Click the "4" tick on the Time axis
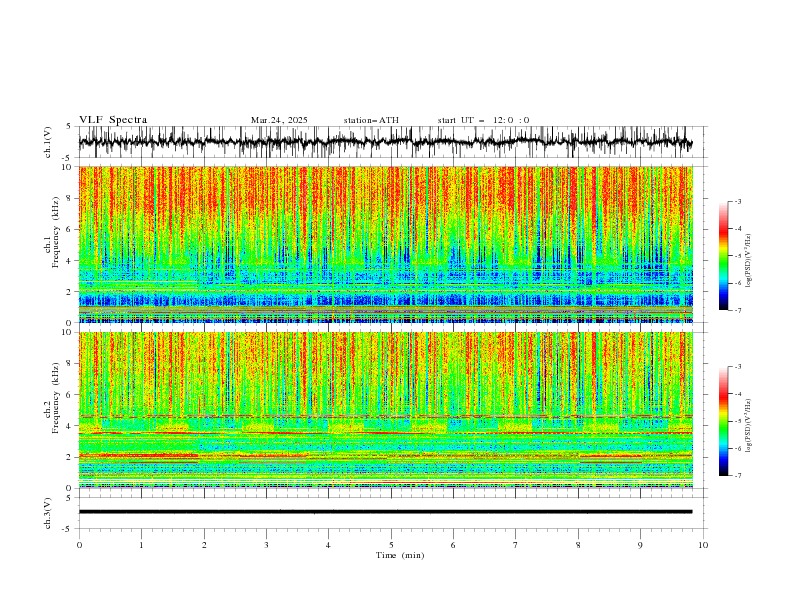 pos(328,545)
